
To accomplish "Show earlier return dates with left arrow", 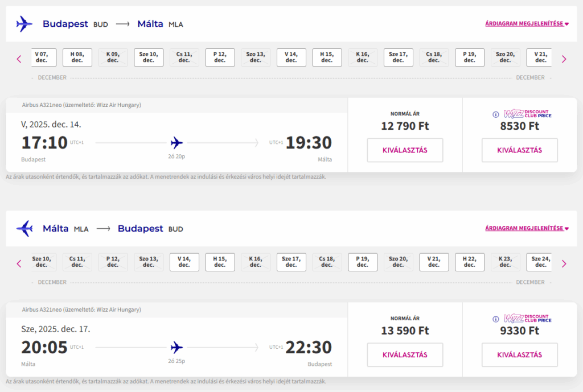I will [19, 264].
